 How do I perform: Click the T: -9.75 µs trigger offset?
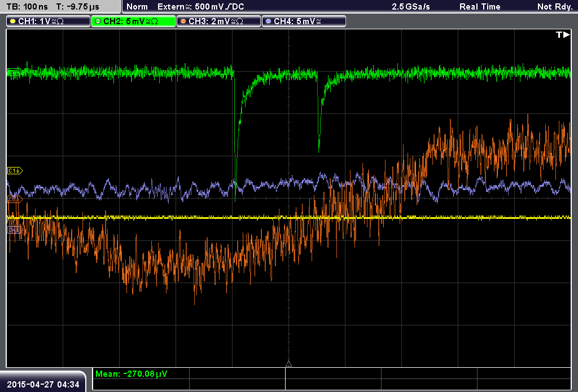[77, 7]
